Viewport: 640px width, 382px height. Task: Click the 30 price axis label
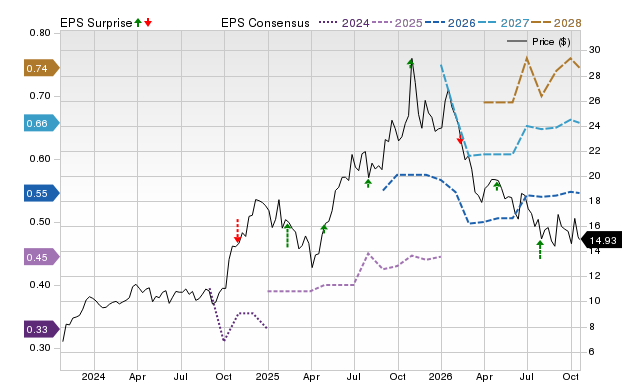click(x=594, y=50)
